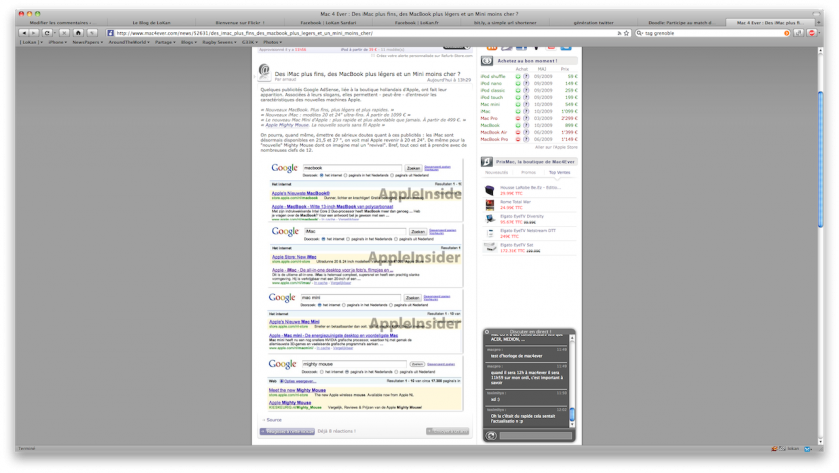
Task: Open the MacBook Pro price row link
Action: (494, 139)
